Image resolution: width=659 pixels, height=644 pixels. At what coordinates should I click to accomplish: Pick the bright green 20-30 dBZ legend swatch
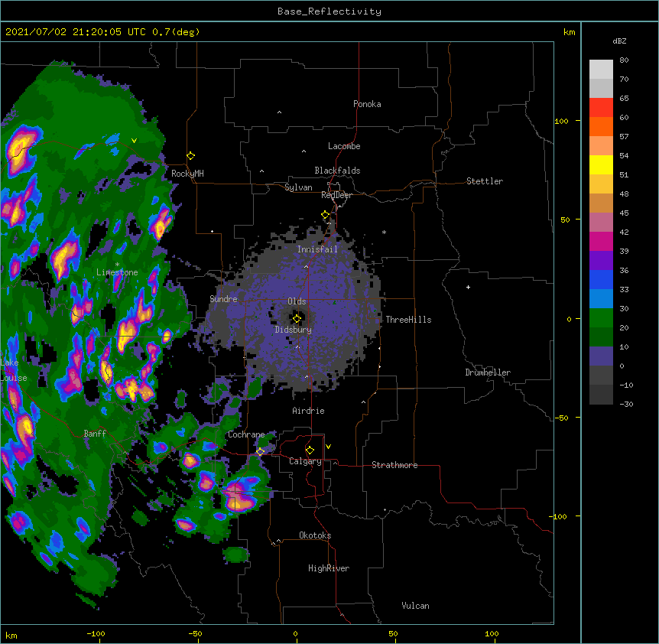[x=601, y=318]
